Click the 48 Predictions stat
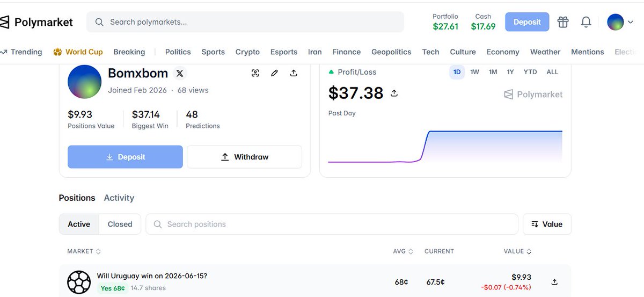 click(x=202, y=119)
